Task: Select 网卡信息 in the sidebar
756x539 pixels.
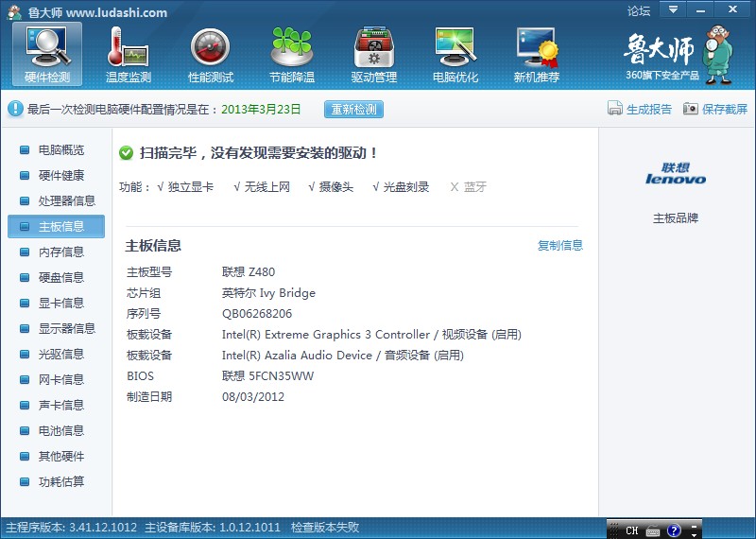Action: click(x=56, y=380)
